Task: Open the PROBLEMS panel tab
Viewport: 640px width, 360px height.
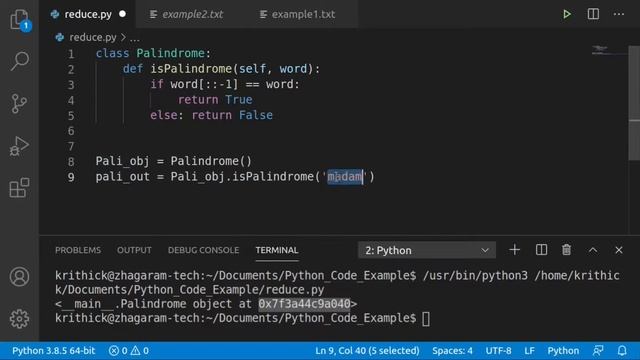Action: [78, 250]
